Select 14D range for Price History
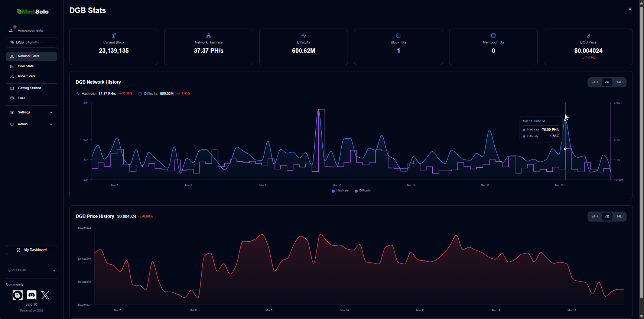This screenshot has height=319, width=644. tap(619, 216)
